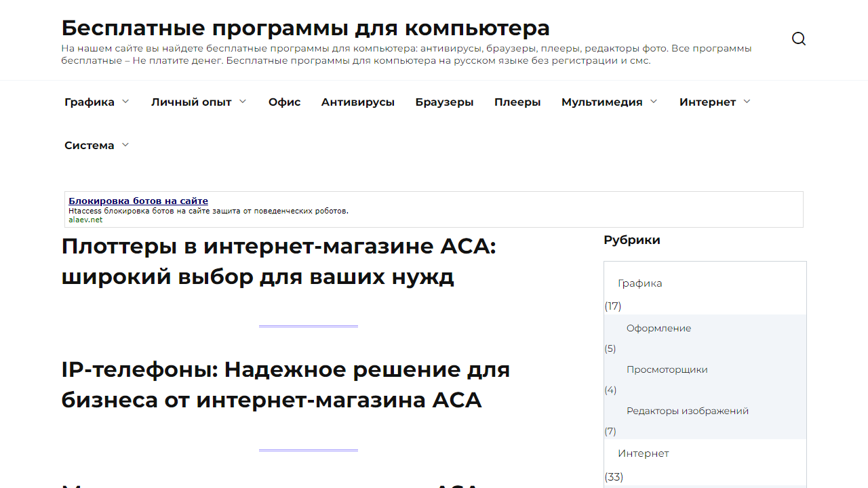Open the Интернет rubric with 33 posts

click(x=643, y=453)
